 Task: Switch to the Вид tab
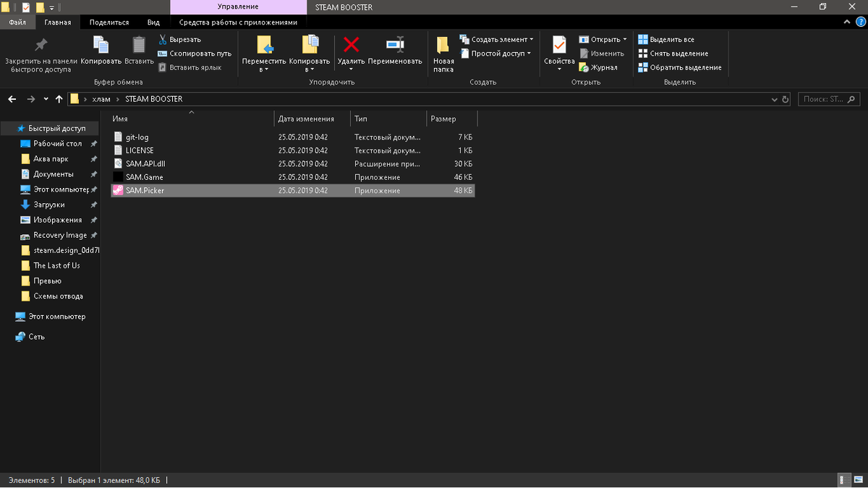pyautogui.click(x=153, y=22)
